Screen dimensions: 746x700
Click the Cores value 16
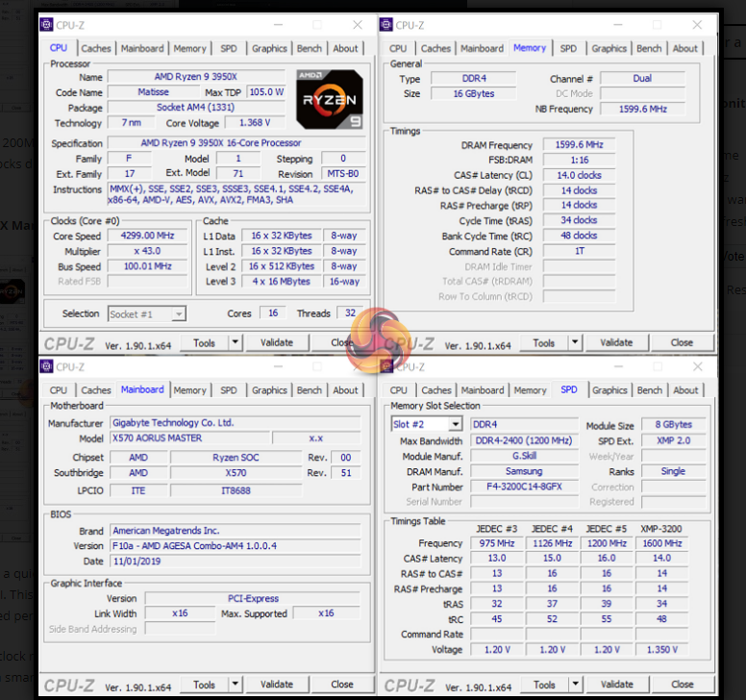point(273,312)
